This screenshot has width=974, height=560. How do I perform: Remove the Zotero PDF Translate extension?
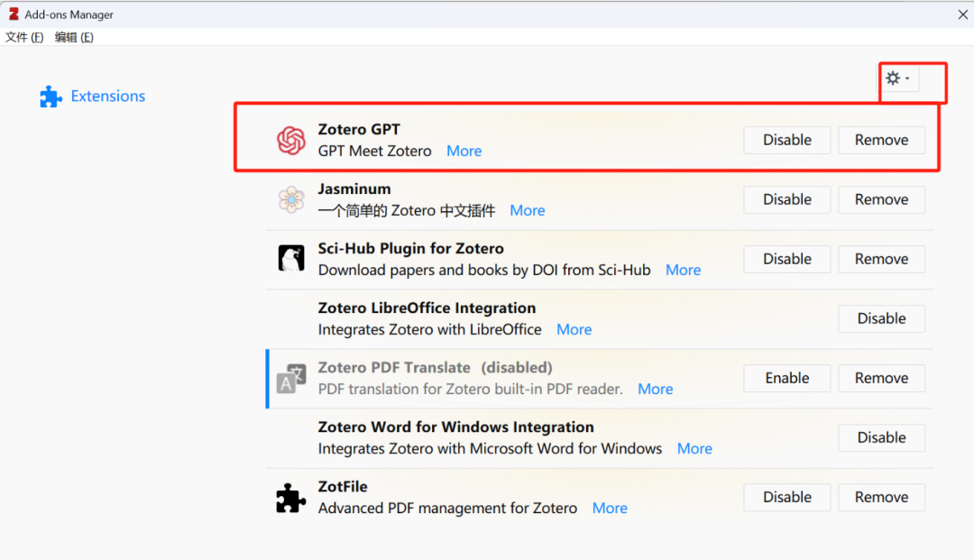(881, 378)
